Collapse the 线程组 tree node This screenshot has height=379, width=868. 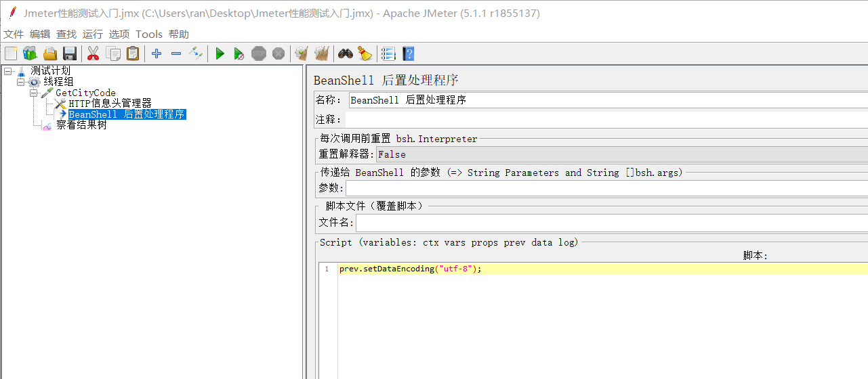point(20,82)
